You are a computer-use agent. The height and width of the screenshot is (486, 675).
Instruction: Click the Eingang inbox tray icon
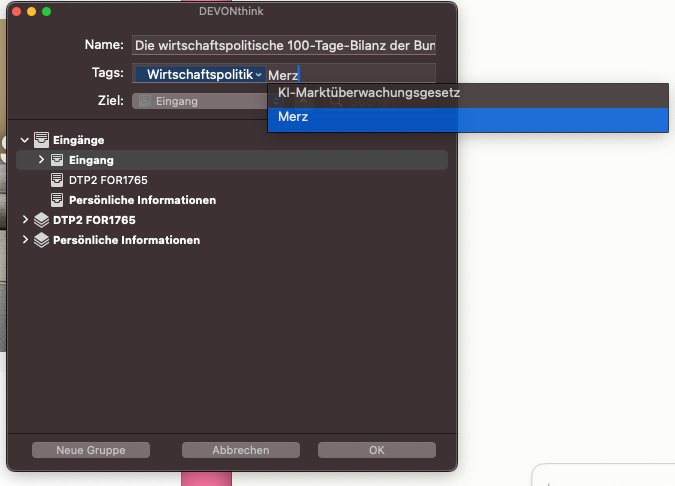tap(57, 160)
